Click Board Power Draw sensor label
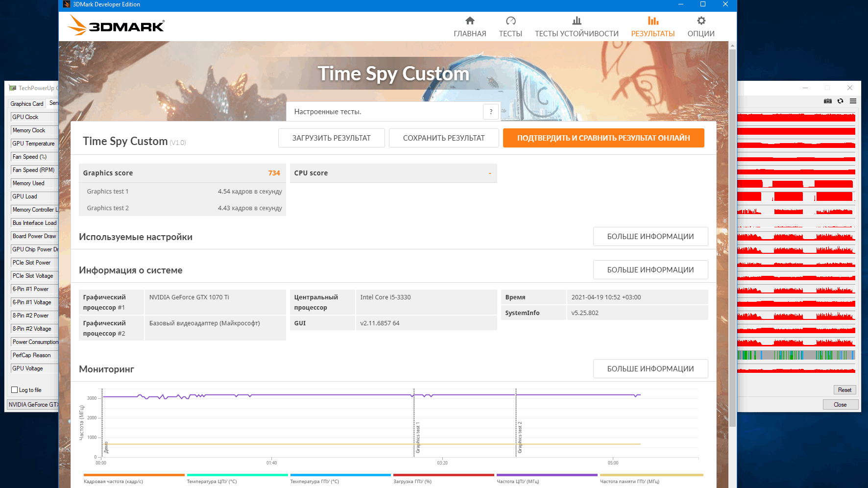Screen dimensions: 868x488 [34, 236]
